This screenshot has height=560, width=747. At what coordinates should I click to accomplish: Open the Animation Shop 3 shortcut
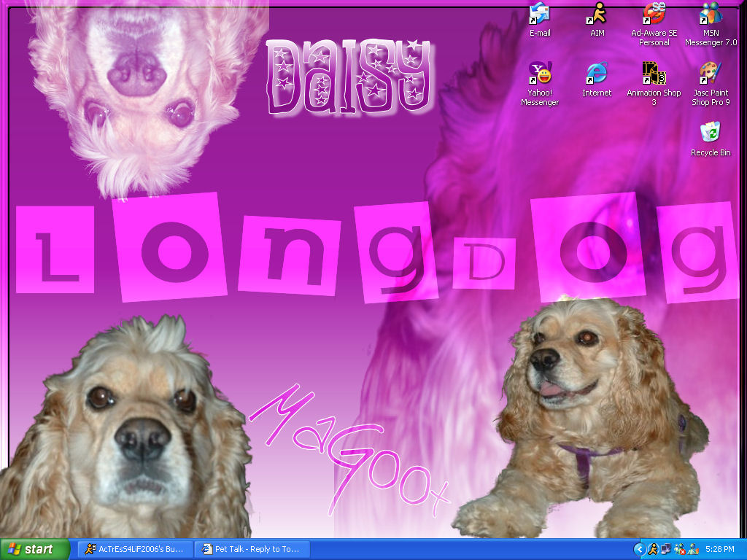coord(654,84)
